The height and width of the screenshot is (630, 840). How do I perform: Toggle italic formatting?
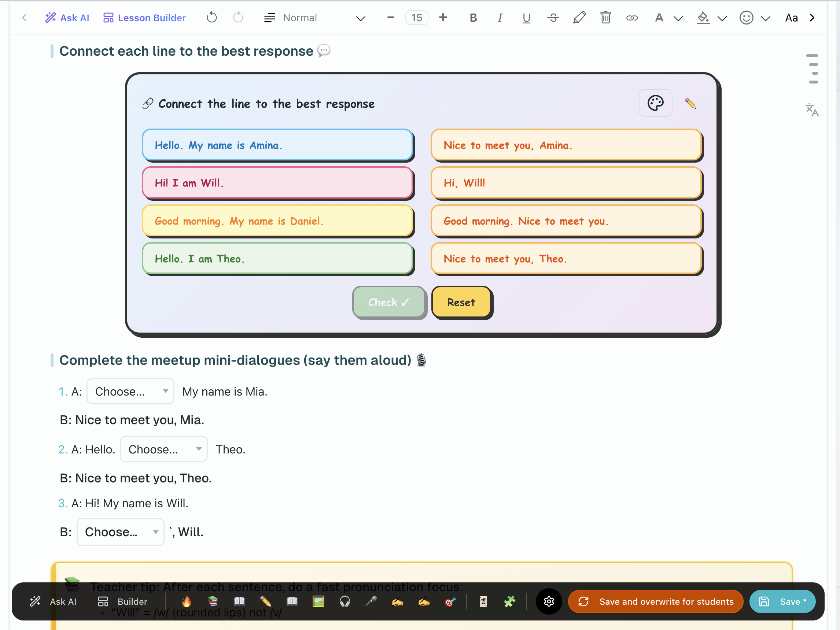(x=500, y=18)
